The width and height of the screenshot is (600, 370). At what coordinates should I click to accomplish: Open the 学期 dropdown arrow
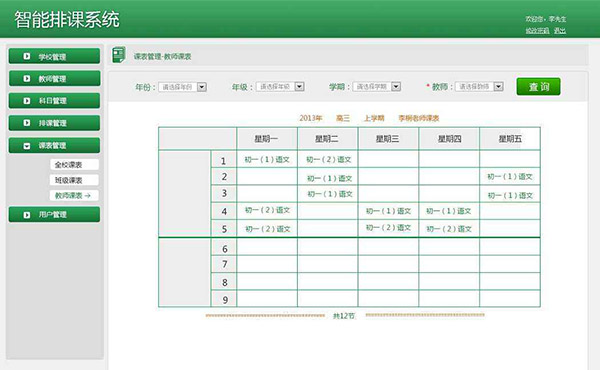pos(396,87)
